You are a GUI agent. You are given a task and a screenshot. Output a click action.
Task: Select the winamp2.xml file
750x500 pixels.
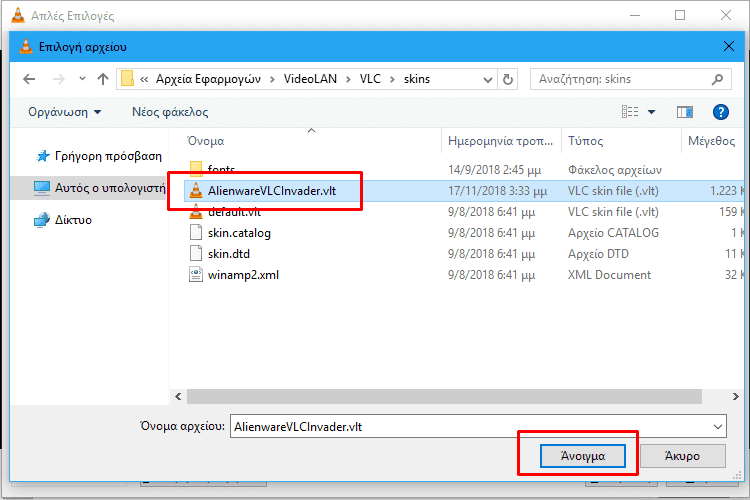(x=243, y=275)
